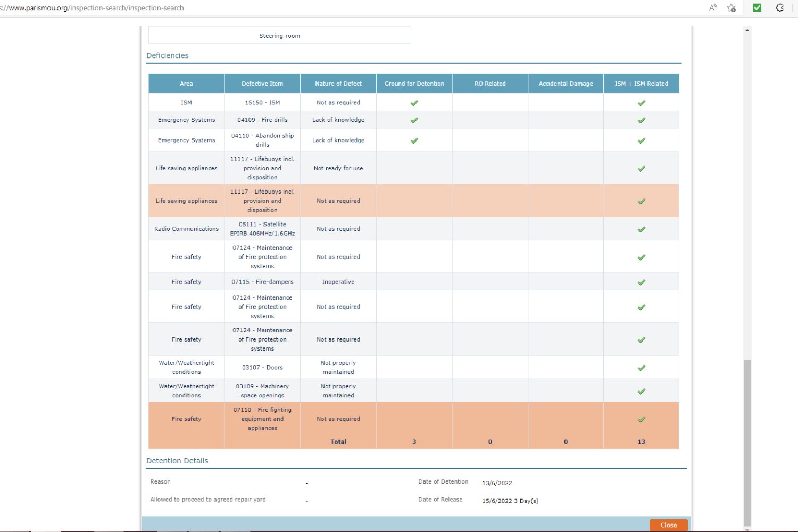Click Ground for Detention checkmark in ISM row
The height and width of the screenshot is (532, 798).
pyautogui.click(x=414, y=103)
